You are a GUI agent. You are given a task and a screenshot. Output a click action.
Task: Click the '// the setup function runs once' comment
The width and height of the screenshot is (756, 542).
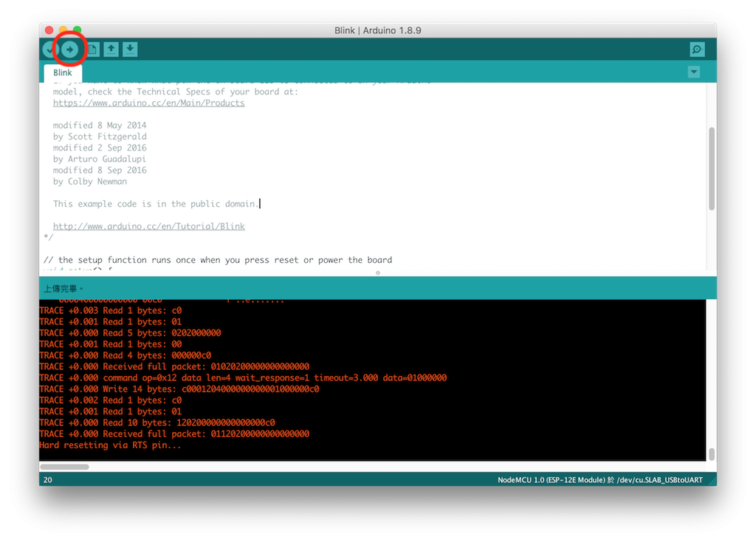pyautogui.click(x=218, y=260)
